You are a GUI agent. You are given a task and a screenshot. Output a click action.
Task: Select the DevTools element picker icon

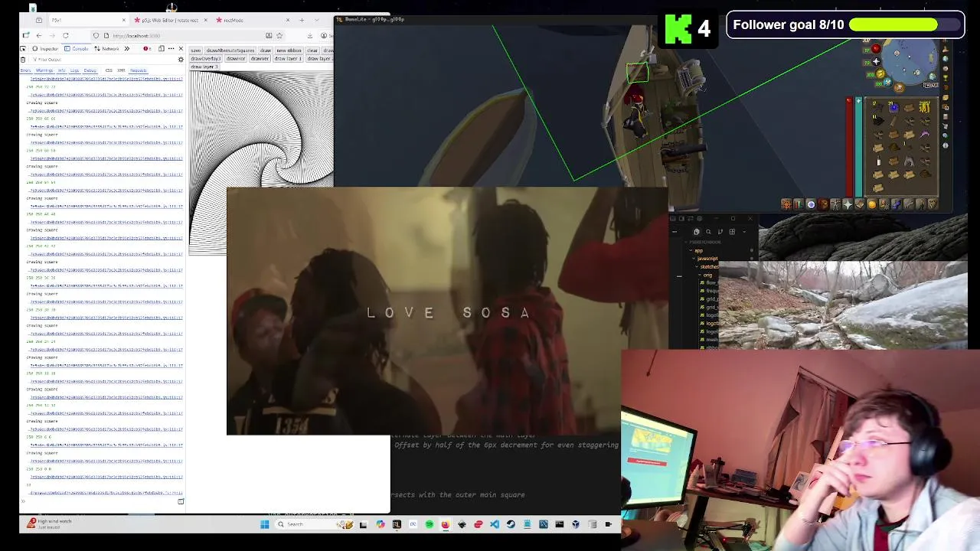click(23, 49)
